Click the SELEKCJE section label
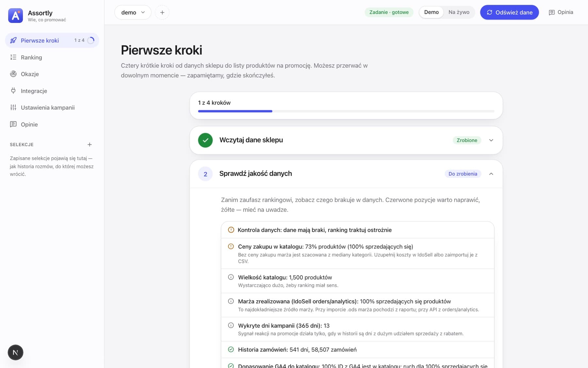This screenshot has height=368, width=588. click(x=22, y=145)
